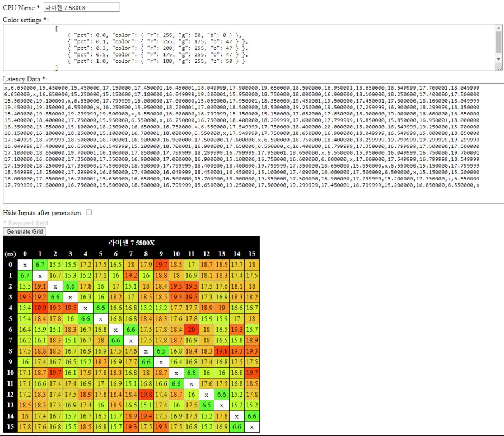Click the '(ns)' header cell
Viewport: 504px width, 436px height.
click(10, 254)
